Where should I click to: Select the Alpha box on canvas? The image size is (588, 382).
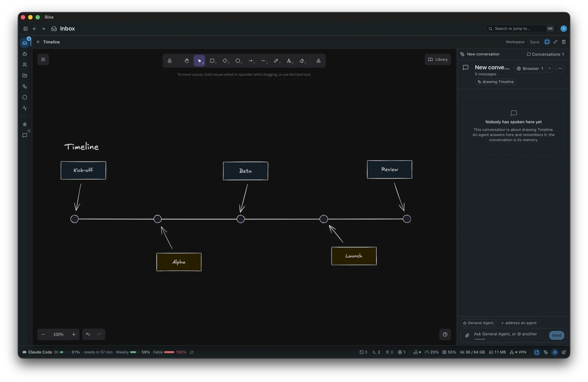[x=179, y=262]
